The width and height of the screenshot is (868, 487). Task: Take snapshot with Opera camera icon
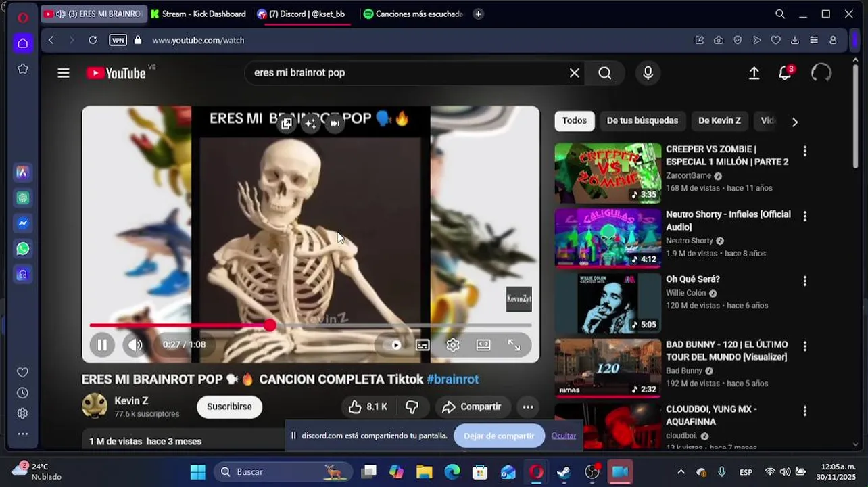pos(719,40)
